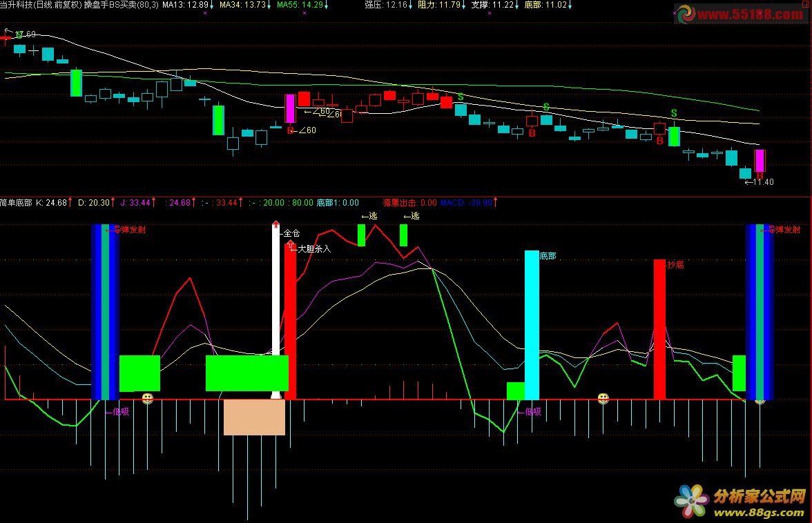
Task: Click the red B marker under the final magenta candle
Action: (760, 176)
